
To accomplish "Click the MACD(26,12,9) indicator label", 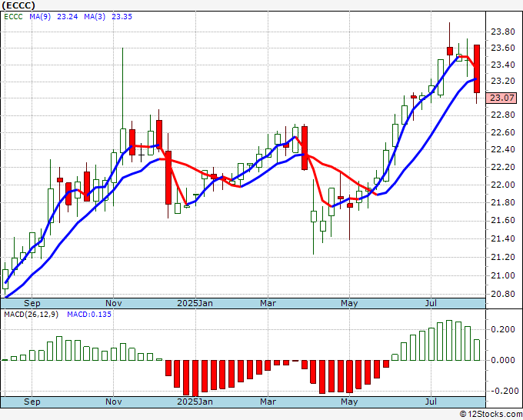I will (31, 315).
